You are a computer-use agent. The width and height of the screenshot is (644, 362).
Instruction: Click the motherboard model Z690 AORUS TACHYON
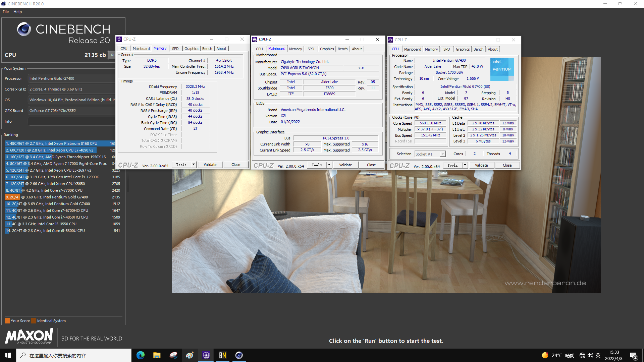coord(311,68)
